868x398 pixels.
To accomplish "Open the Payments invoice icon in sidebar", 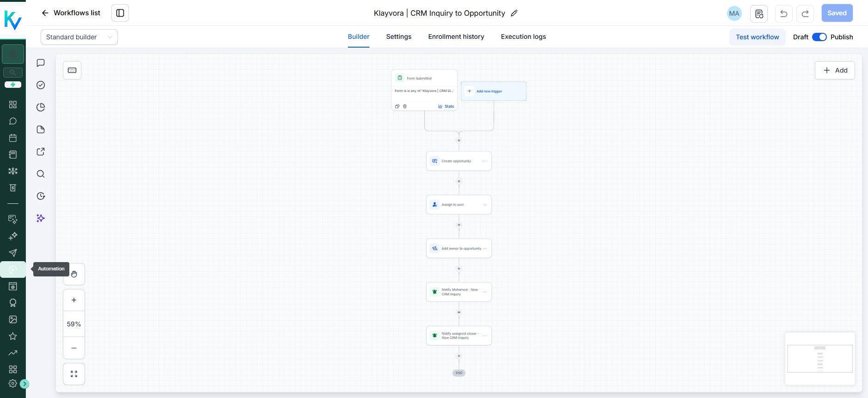I will click(x=13, y=188).
